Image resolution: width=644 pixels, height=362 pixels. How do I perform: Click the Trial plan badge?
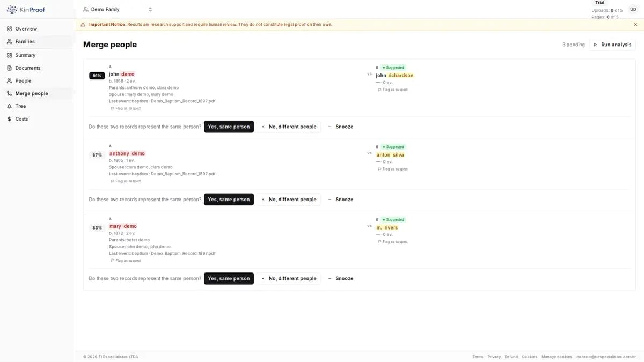tap(600, 3)
